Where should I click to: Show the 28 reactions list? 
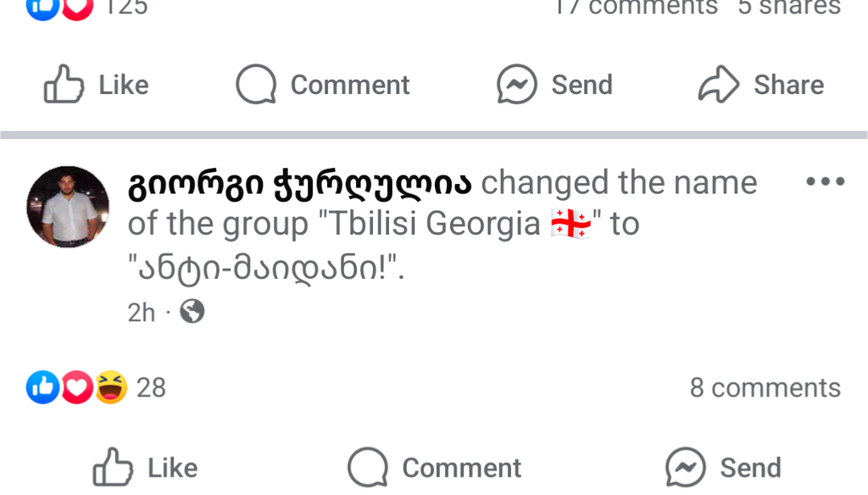click(152, 388)
